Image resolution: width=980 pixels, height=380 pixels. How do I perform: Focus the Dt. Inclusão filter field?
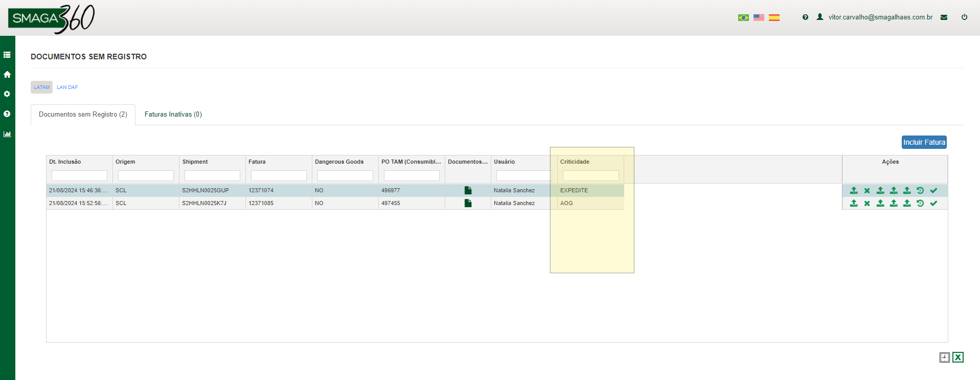click(x=79, y=175)
